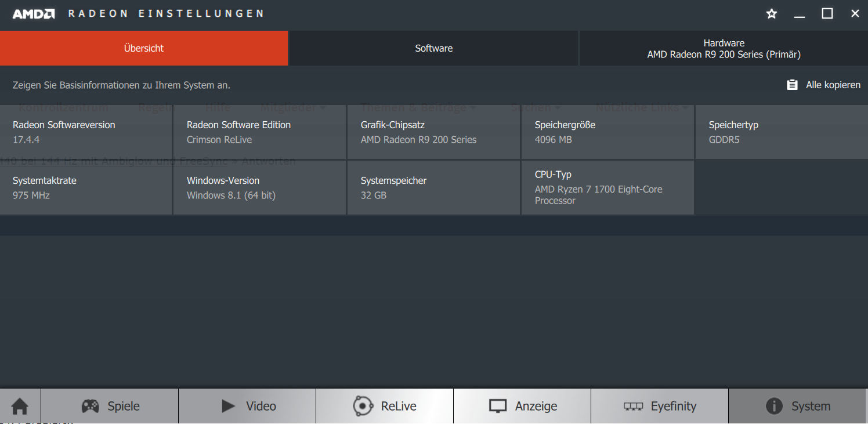Click the gamepad icon for Spiele
This screenshot has height=424, width=868.
(x=90, y=406)
